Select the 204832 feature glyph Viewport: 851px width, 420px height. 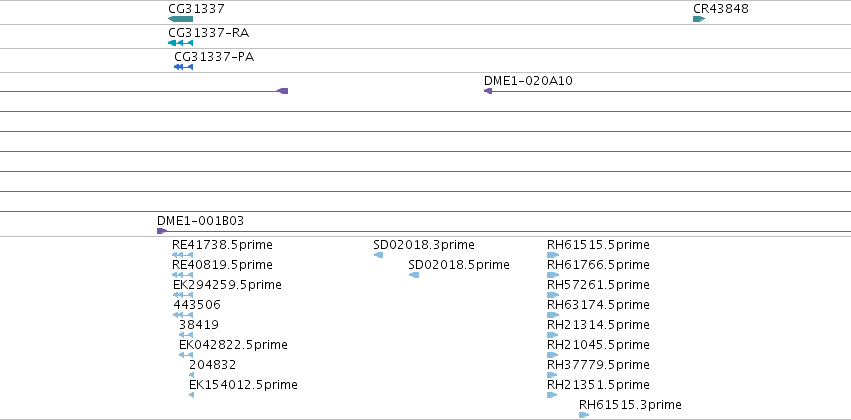(191, 375)
